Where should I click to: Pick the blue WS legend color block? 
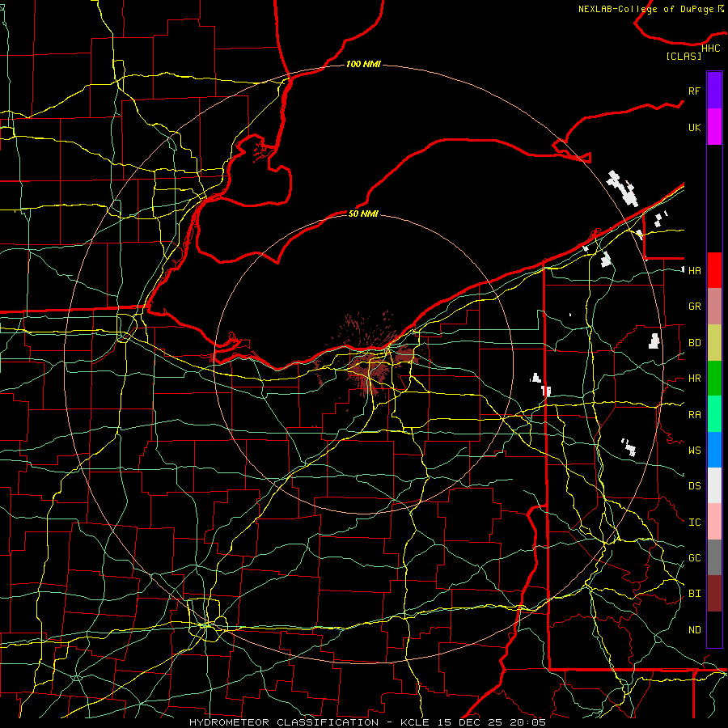714,450
